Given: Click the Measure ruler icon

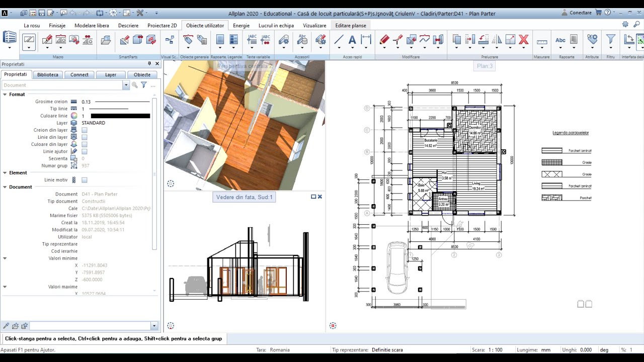Looking at the screenshot, I should coord(542,41).
